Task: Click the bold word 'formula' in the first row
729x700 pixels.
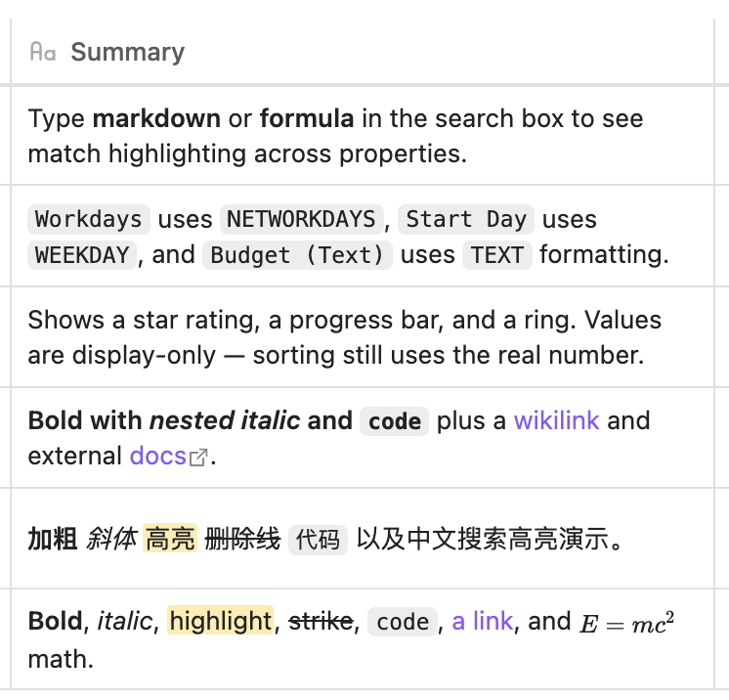Action: point(307,118)
